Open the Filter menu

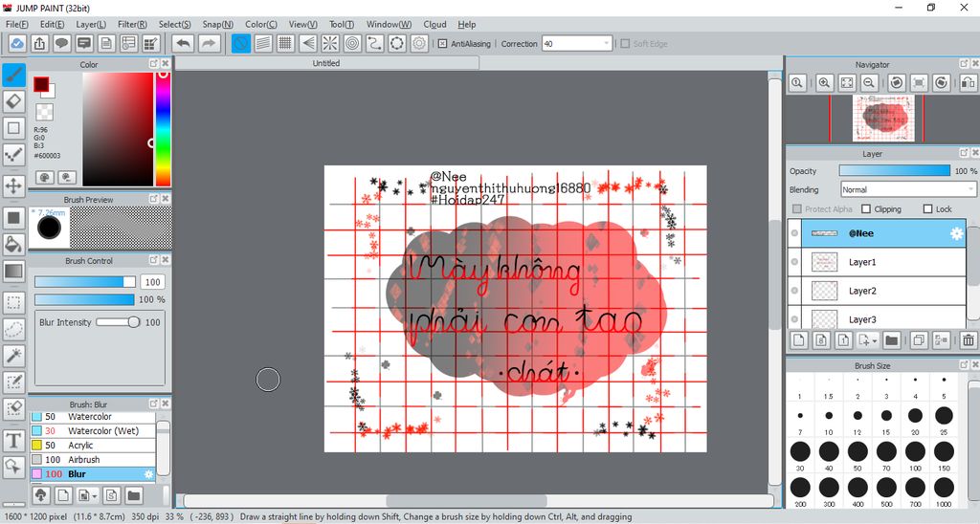[x=132, y=24]
